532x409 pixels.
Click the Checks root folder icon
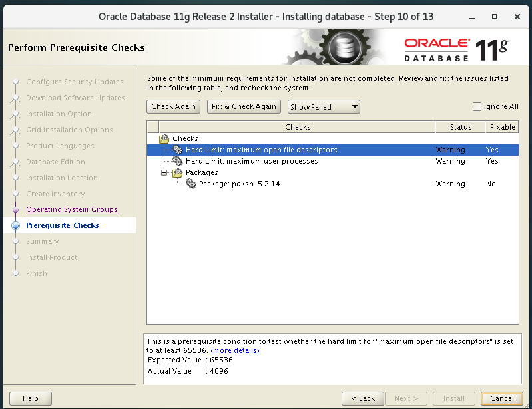pos(164,138)
